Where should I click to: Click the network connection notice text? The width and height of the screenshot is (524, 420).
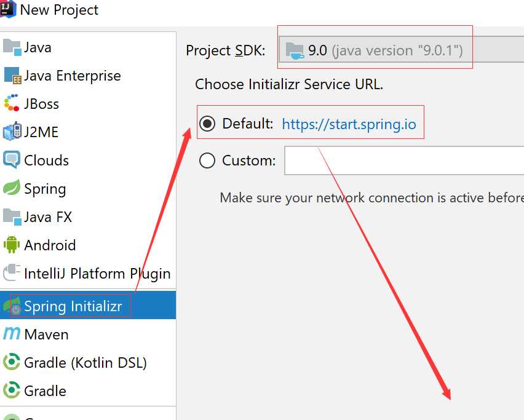tap(371, 198)
